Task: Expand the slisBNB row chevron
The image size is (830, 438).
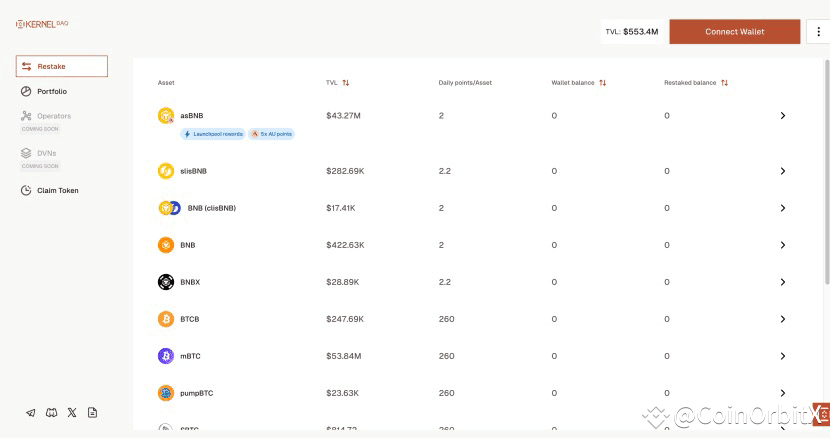Action: (x=782, y=171)
